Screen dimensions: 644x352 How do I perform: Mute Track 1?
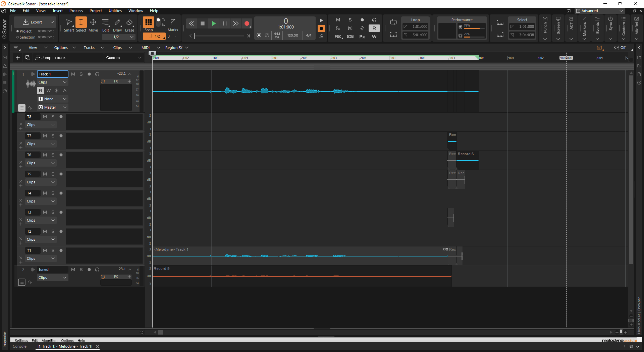(x=73, y=74)
